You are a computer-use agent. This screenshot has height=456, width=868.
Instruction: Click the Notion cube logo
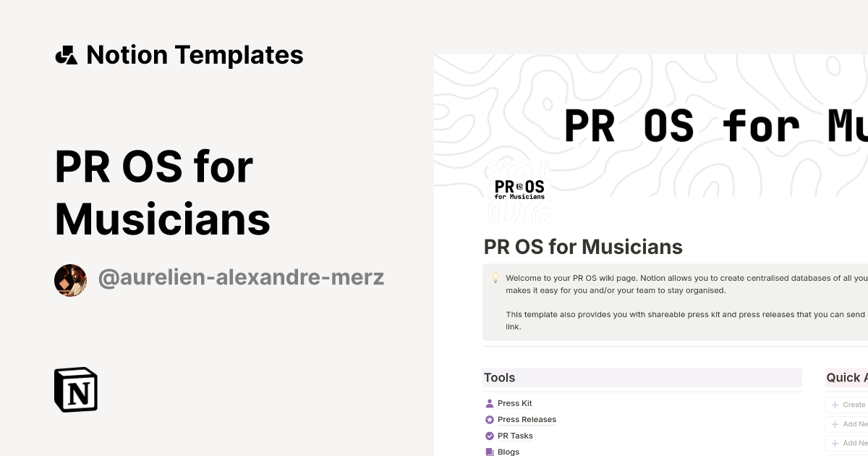pyautogui.click(x=76, y=389)
